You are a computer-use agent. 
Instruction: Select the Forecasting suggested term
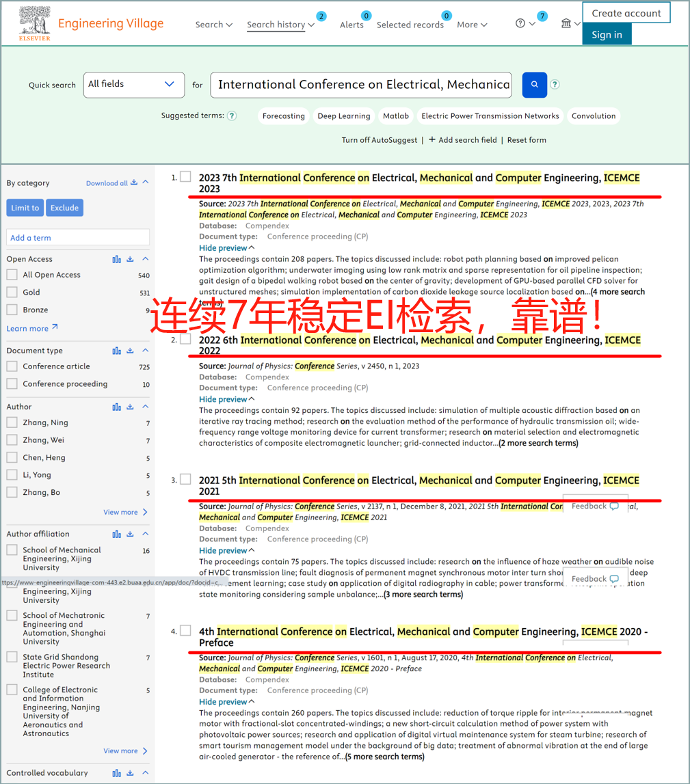284,116
